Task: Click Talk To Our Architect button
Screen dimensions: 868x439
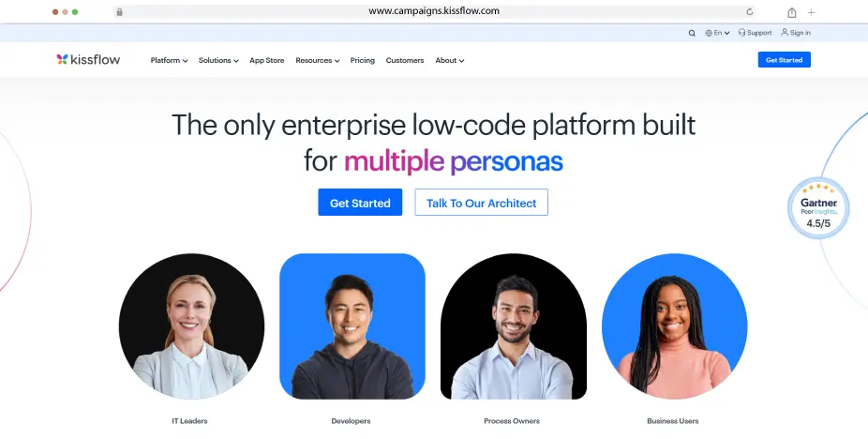Action: (x=481, y=203)
